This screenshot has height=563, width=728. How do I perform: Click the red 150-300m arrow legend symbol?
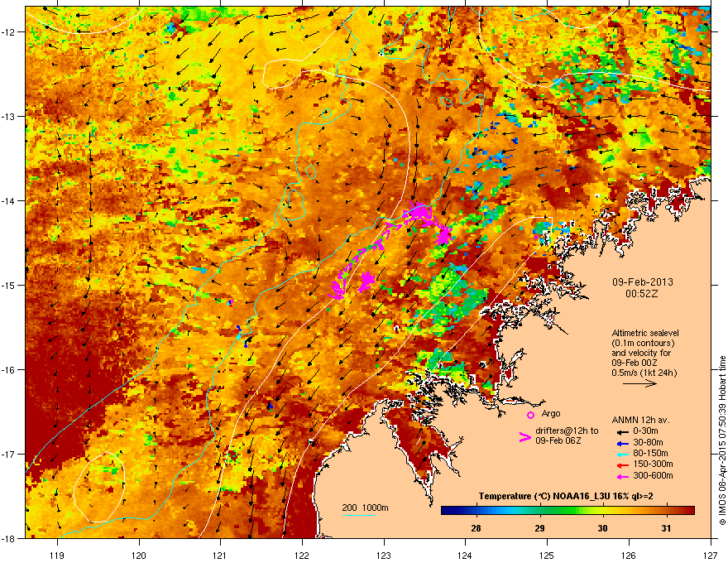click(x=622, y=464)
